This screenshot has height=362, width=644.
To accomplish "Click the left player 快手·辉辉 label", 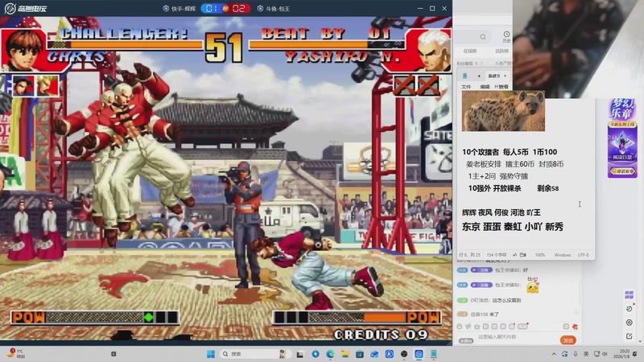I will pyautogui.click(x=179, y=8).
